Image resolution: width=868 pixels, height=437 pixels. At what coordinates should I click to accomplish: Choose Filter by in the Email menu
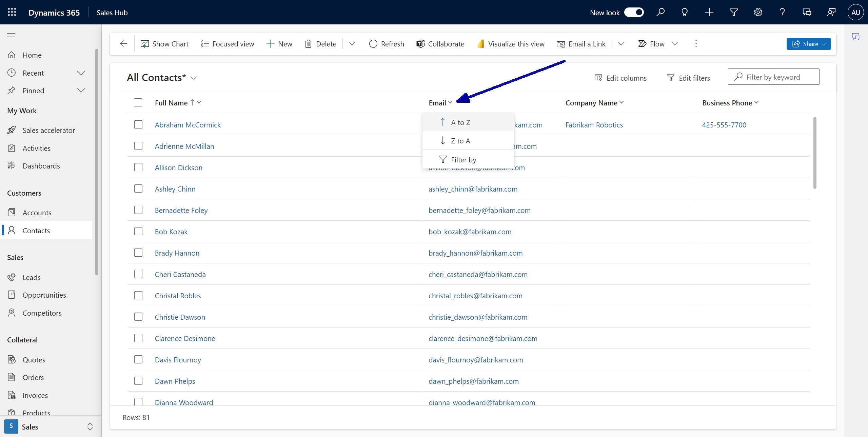point(468,160)
